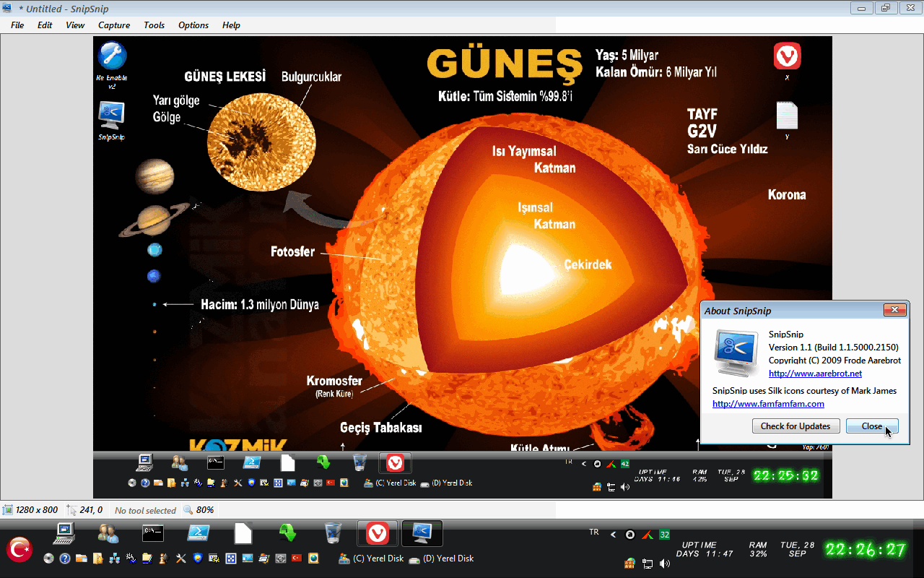The image size is (924, 578).
Task: Open the starred favorites folder icon
Action: click(97, 558)
